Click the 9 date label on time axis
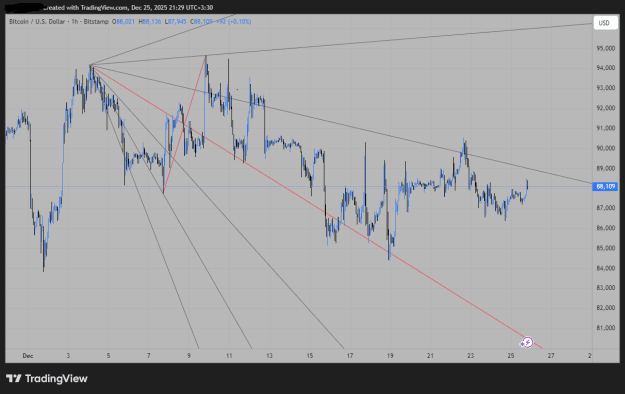This screenshot has height=394, width=625. [x=189, y=356]
